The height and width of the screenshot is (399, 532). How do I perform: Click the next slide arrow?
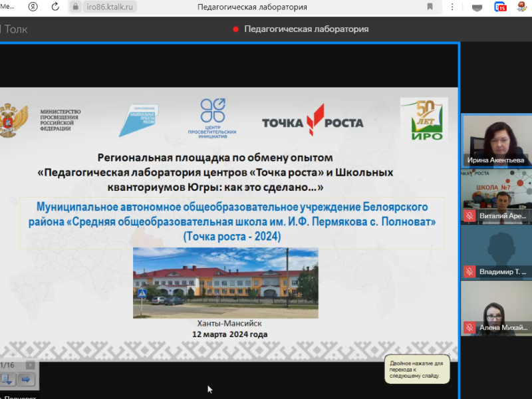[x=26, y=379]
